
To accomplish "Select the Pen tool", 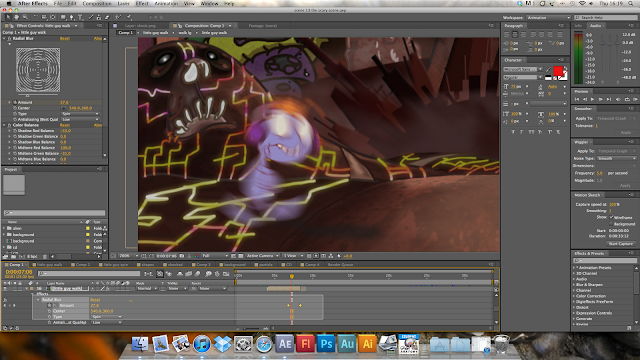I will pyautogui.click(x=72, y=17).
